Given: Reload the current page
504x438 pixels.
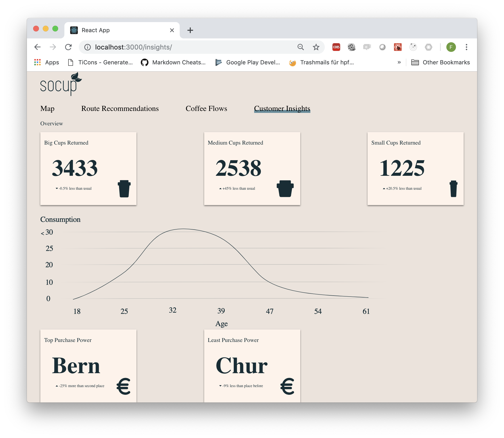Looking at the screenshot, I should point(68,47).
